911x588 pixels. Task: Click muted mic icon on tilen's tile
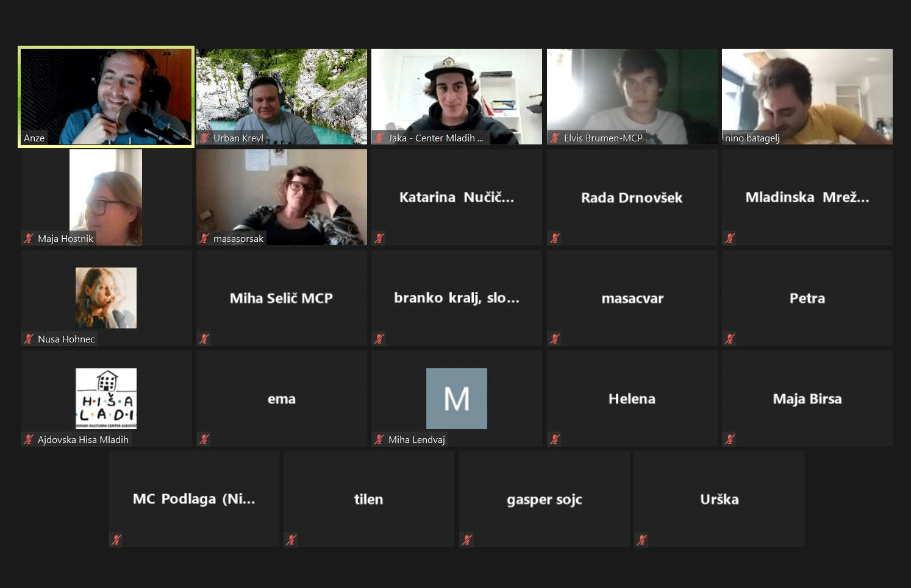(x=291, y=539)
